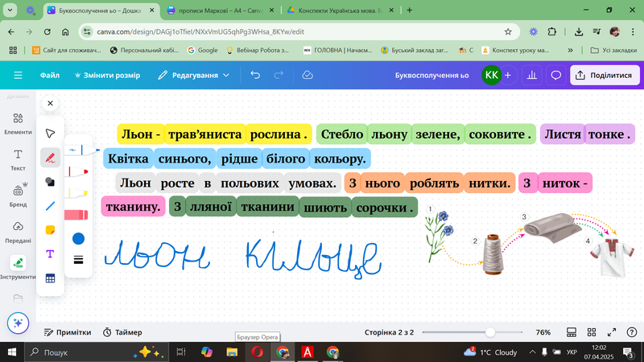The image size is (644, 362).
Task: Open the Opera browser taskbar icon
Action: 257,352
